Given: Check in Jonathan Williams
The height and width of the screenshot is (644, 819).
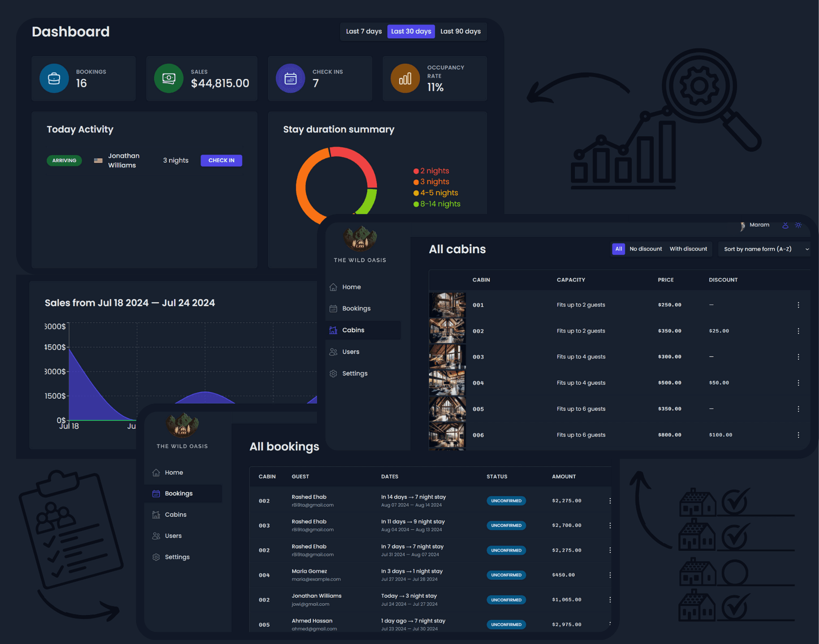Looking at the screenshot, I should coord(221,160).
